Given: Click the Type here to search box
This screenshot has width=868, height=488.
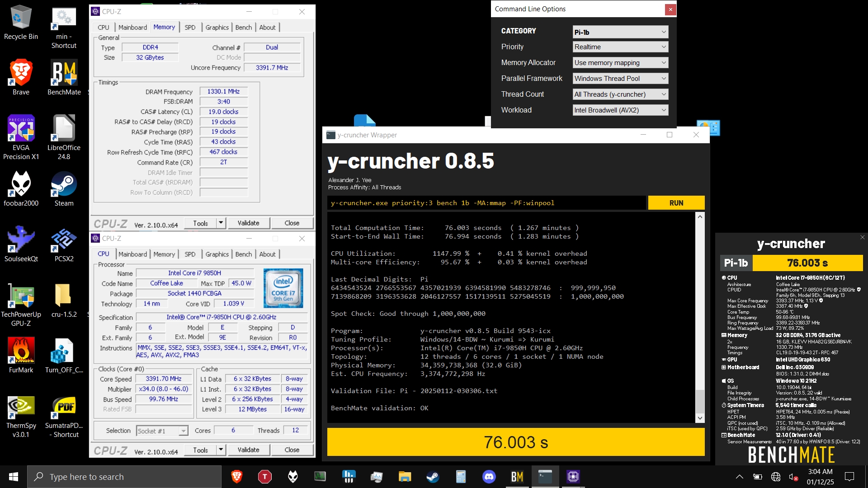Looking at the screenshot, I should (124, 476).
